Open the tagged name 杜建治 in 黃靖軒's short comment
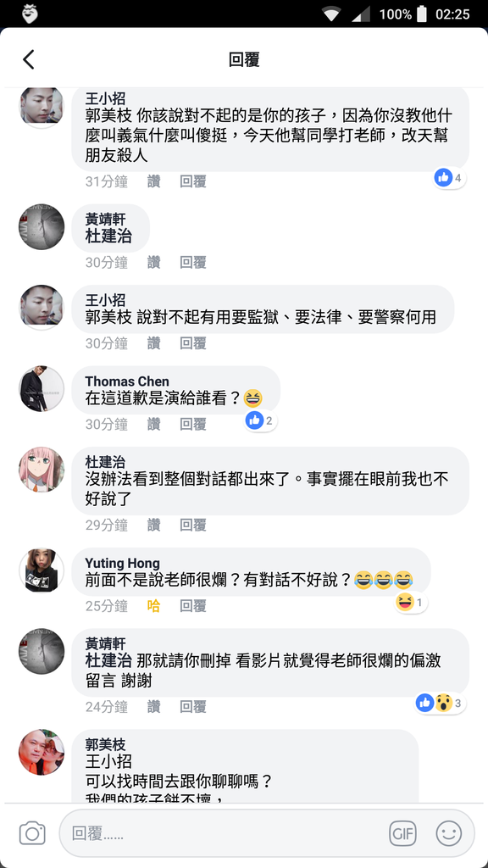This screenshot has height=868, width=488. tap(108, 236)
